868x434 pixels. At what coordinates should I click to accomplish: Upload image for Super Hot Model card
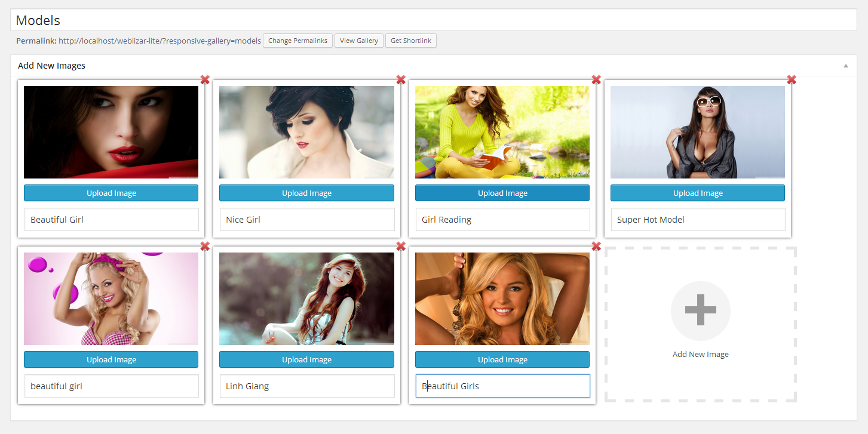698,193
